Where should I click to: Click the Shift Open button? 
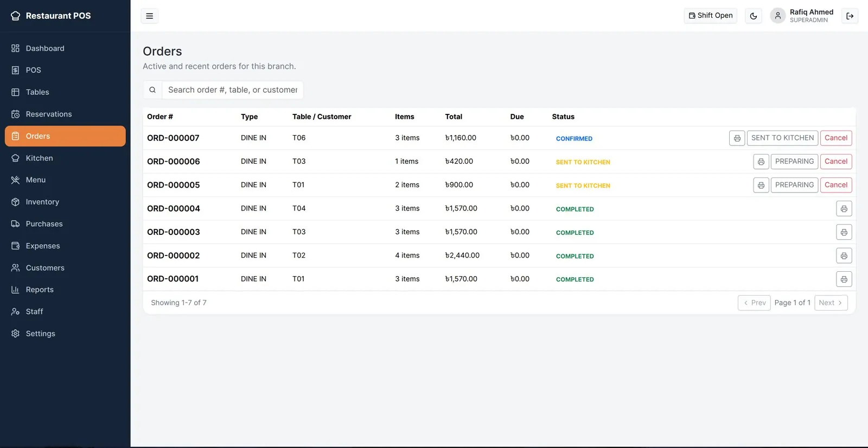coord(711,16)
